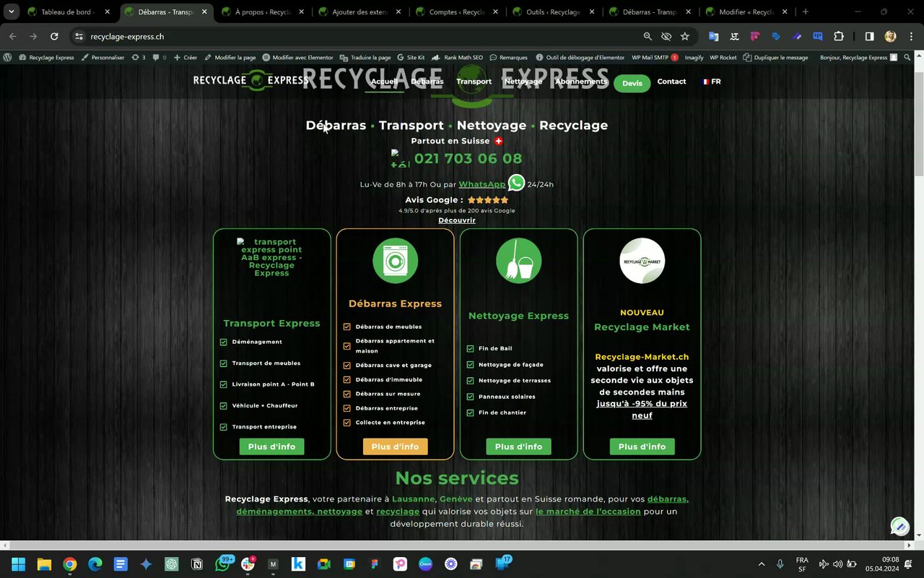Click the Google five-star rating

tap(488, 200)
